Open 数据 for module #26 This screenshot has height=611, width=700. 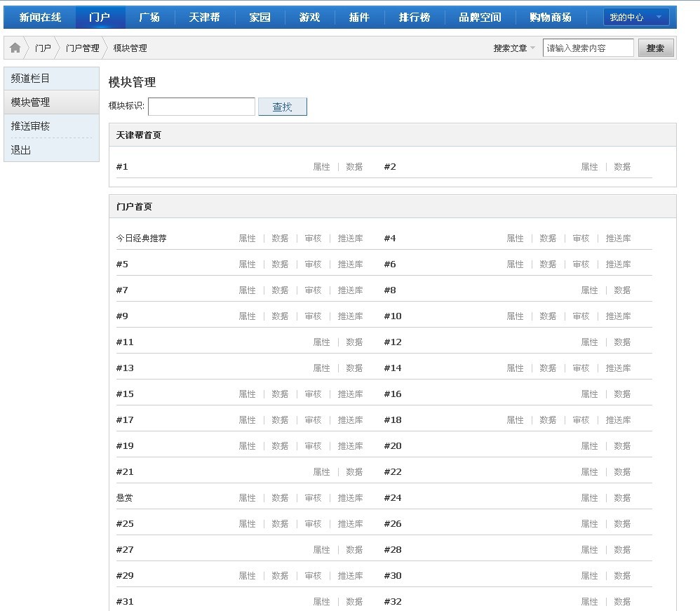click(622, 523)
